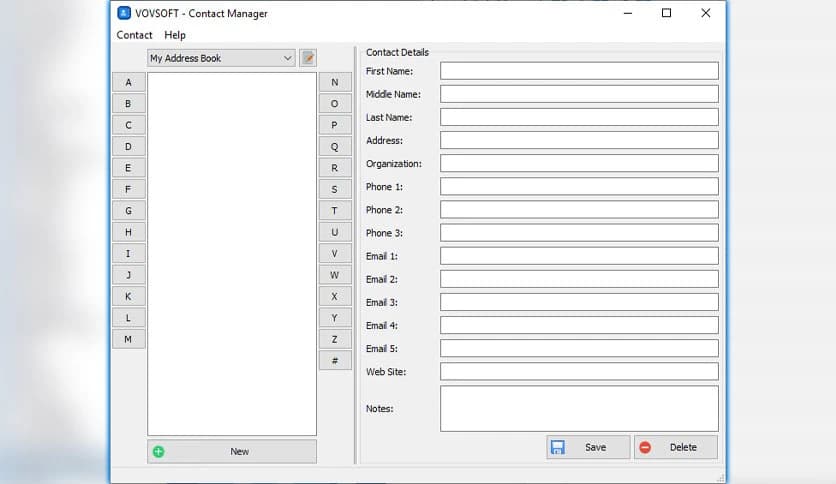Focus the Phone 1 field
Screen dimensions: 836x484
pos(579,187)
